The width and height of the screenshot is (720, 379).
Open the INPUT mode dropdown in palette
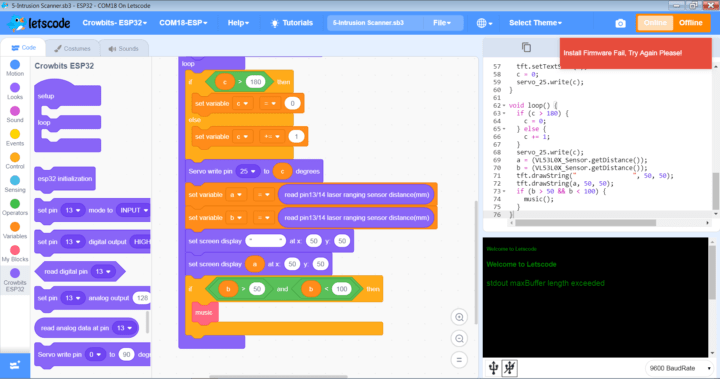pyautogui.click(x=133, y=210)
